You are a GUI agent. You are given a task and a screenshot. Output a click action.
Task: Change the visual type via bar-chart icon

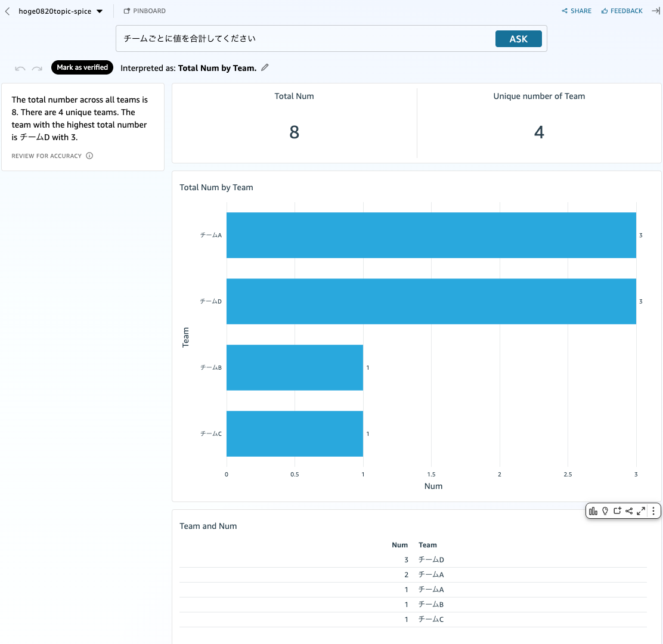593,511
